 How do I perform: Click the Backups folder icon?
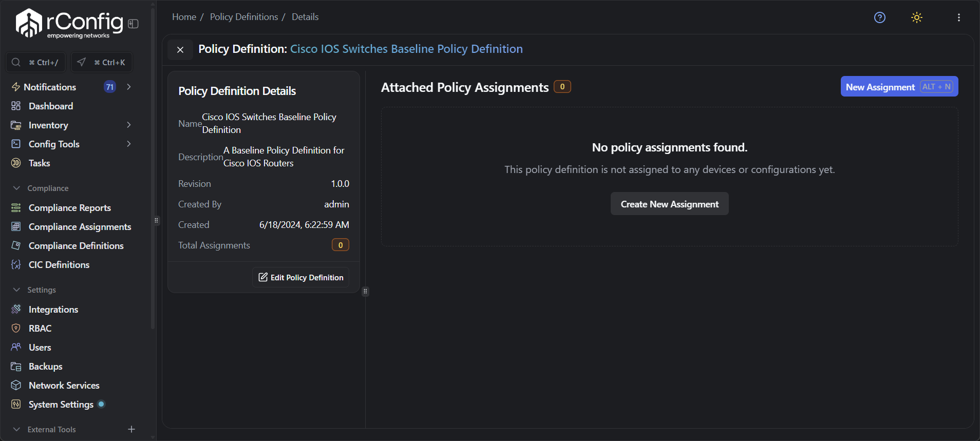point(16,366)
